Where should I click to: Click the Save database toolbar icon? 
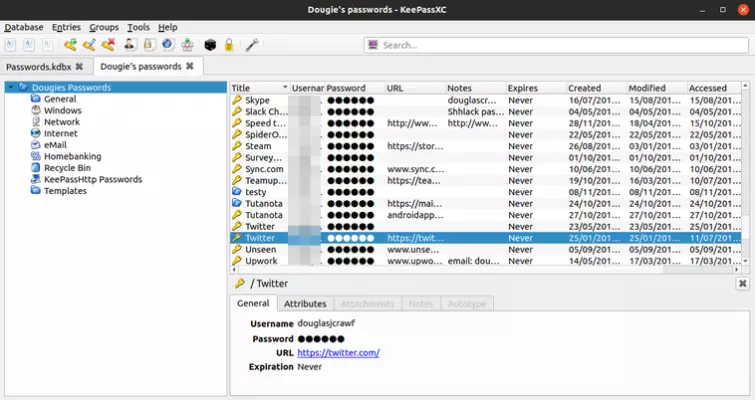click(47, 45)
